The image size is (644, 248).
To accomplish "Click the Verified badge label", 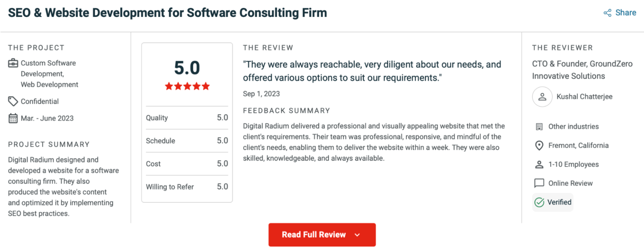I will point(559,202).
